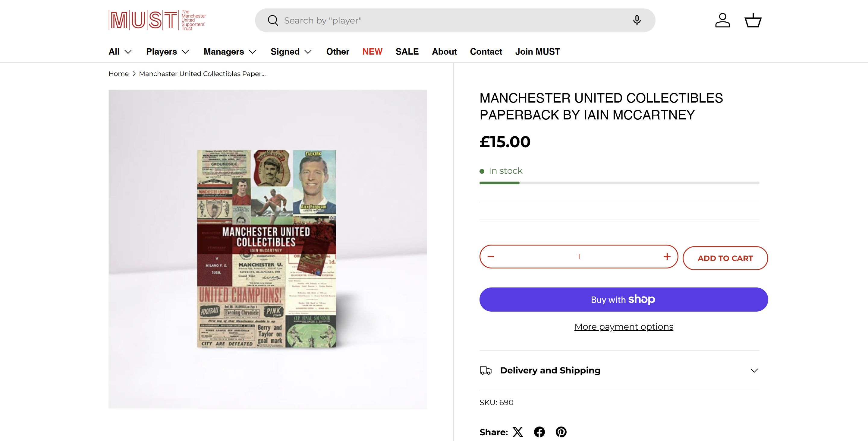Click the ADD TO CART button
868x441 pixels.
tap(725, 258)
